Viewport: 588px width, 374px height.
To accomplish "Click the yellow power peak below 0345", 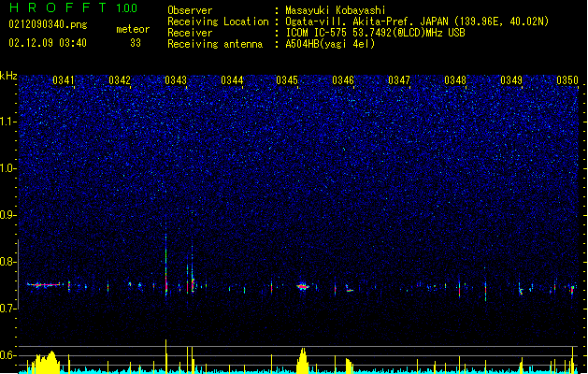I will [x=303, y=361].
